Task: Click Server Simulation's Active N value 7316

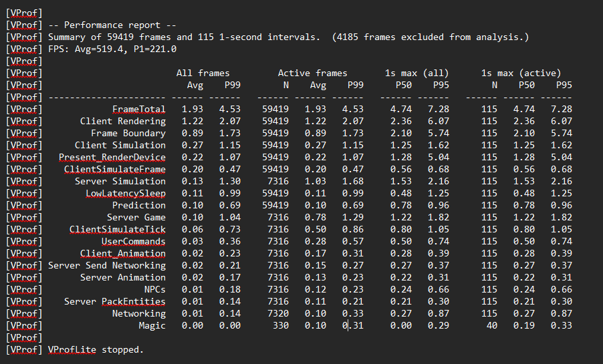Action: [278, 181]
